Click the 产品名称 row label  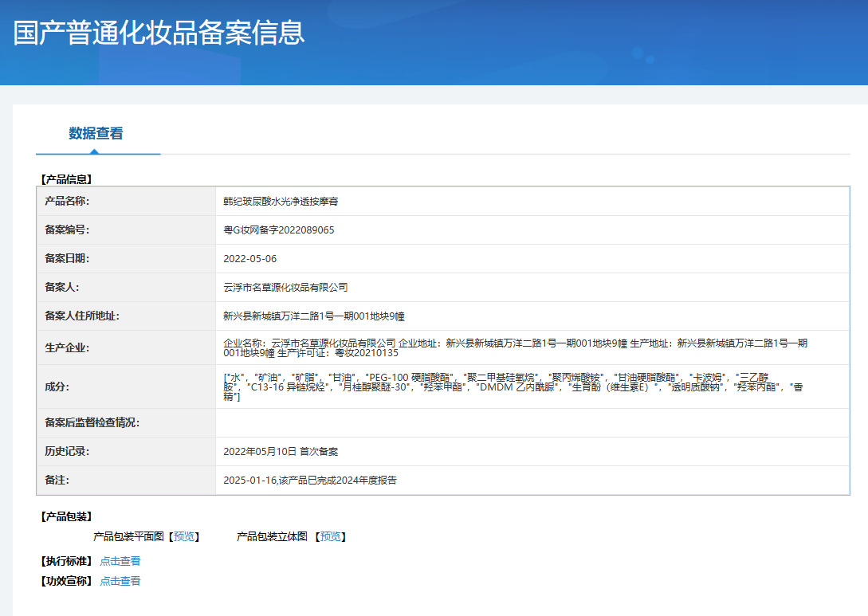[x=67, y=202]
